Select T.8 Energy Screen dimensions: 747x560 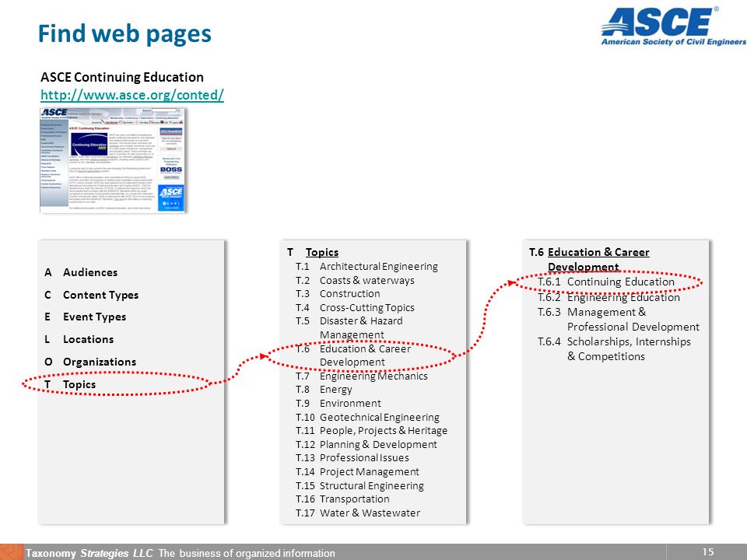324,390
